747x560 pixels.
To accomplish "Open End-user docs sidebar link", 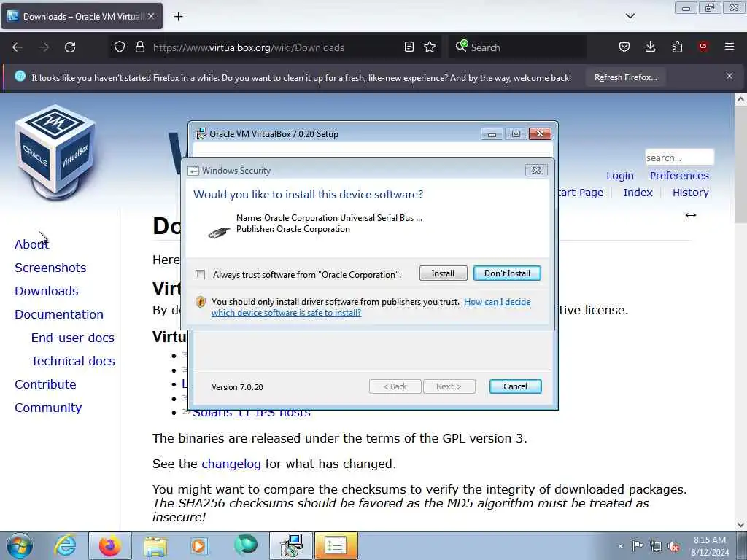I will tap(73, 338).
